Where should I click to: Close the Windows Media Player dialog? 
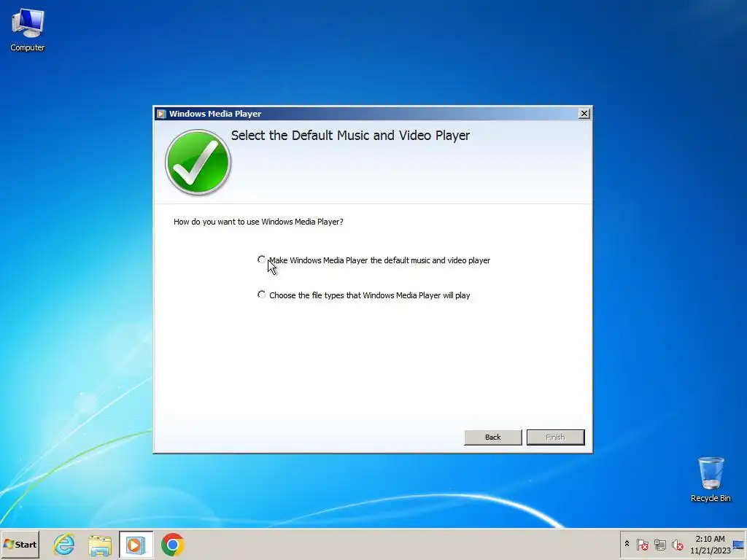click(x=584, y=113)
